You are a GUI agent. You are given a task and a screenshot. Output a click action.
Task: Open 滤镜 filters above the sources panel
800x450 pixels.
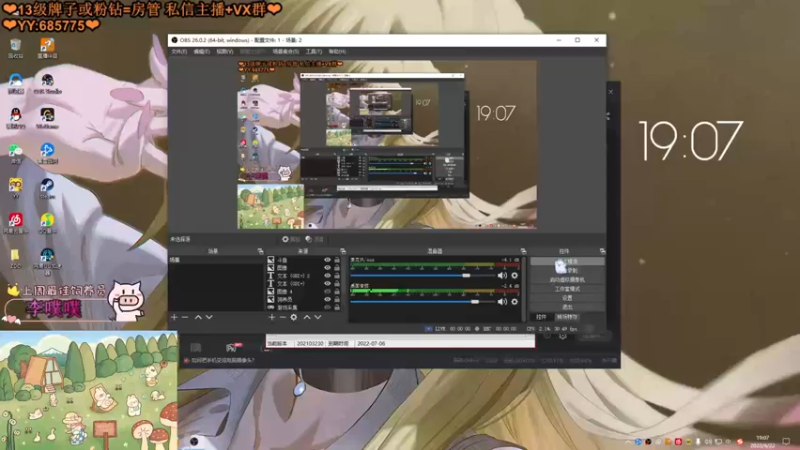tap(314, 239)
